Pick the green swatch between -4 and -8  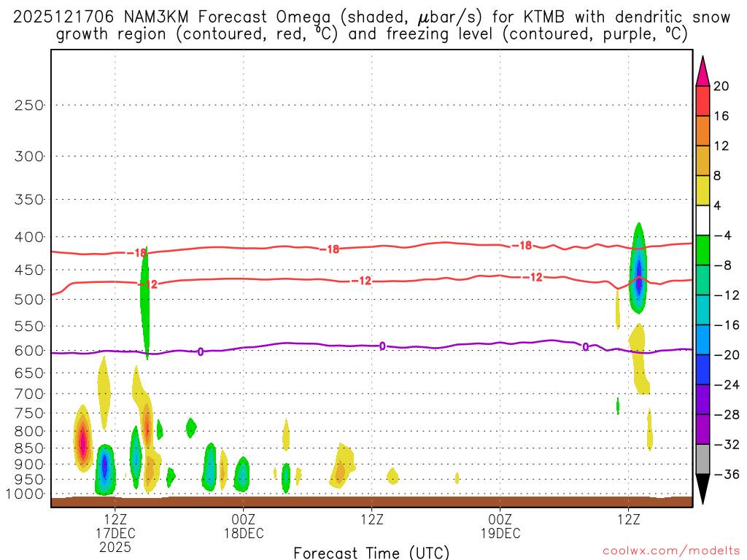pos(703,251)
